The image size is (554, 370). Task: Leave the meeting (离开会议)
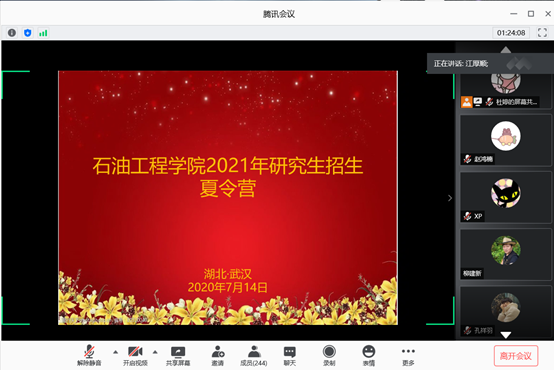516,356
